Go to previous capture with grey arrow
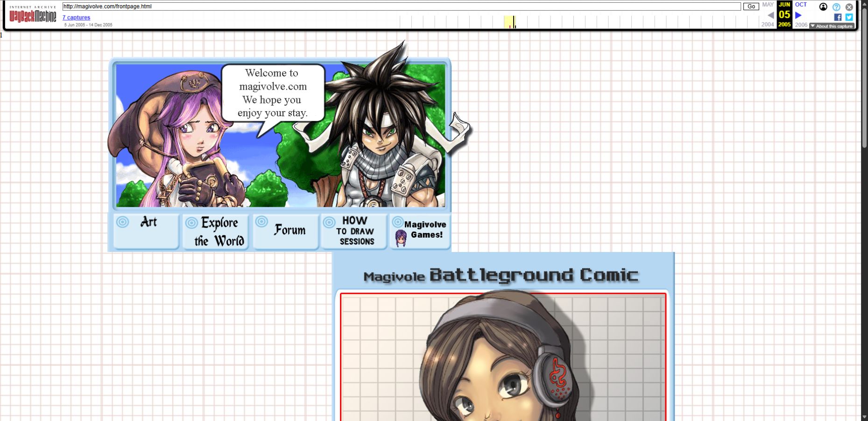 pos(770,15)
